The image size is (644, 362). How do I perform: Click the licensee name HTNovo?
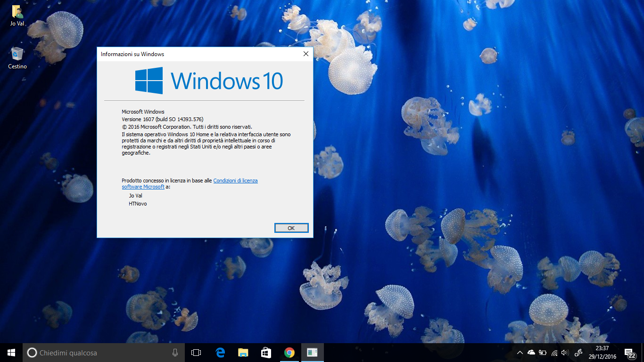[138, 204]
